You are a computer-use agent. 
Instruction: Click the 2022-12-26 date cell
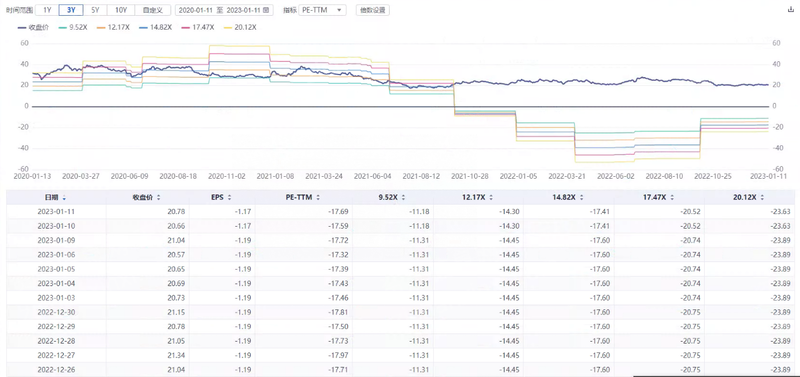point(55,369)
